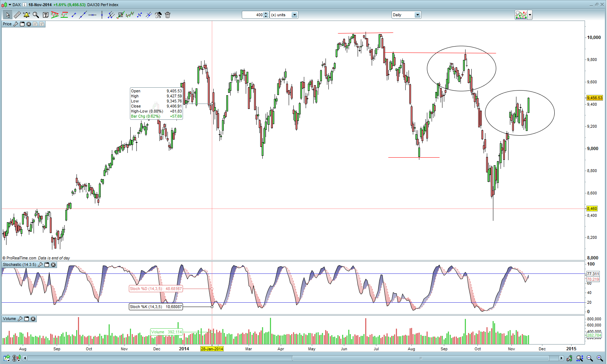Delete drawings with the trash can icon
The height and width of the screenshot is (364, 607).
tap(167, 15)
